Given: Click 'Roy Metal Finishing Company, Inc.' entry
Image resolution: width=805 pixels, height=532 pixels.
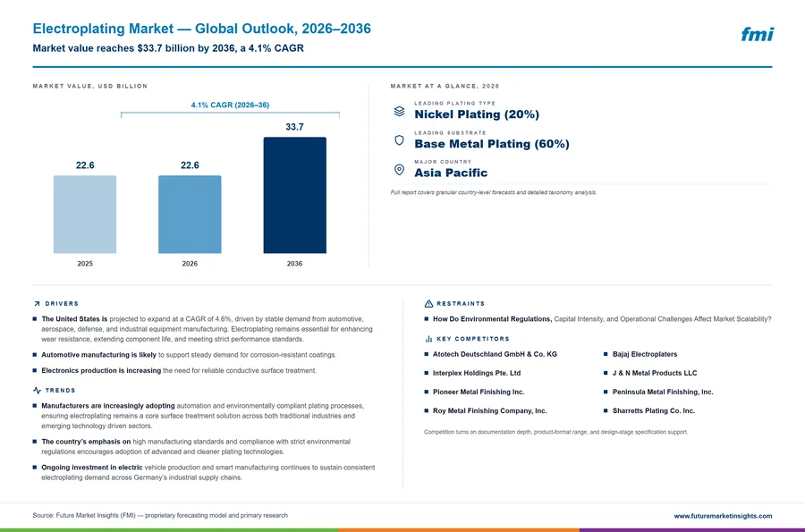Looking at the screenshot, I should [490, 411].
